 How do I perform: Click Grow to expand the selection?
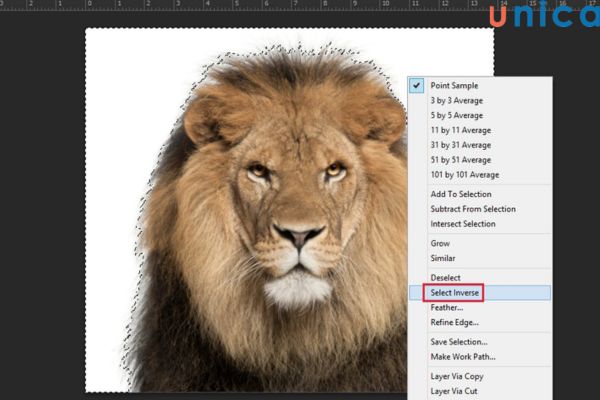[440, 243]
